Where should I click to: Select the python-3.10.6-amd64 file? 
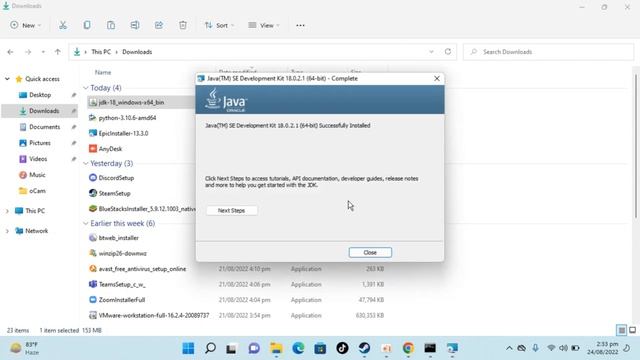point(127,118)
